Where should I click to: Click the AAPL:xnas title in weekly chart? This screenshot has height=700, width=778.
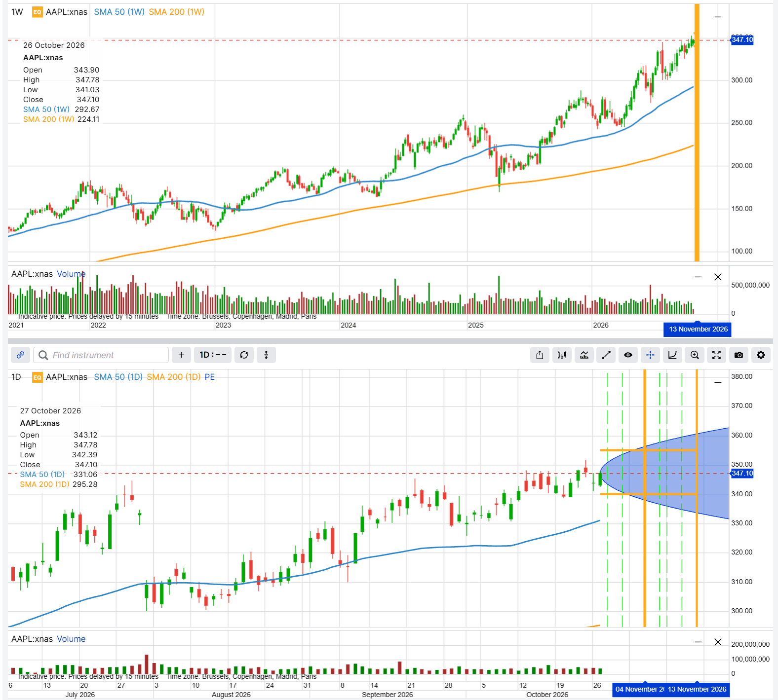coord(67,12)
